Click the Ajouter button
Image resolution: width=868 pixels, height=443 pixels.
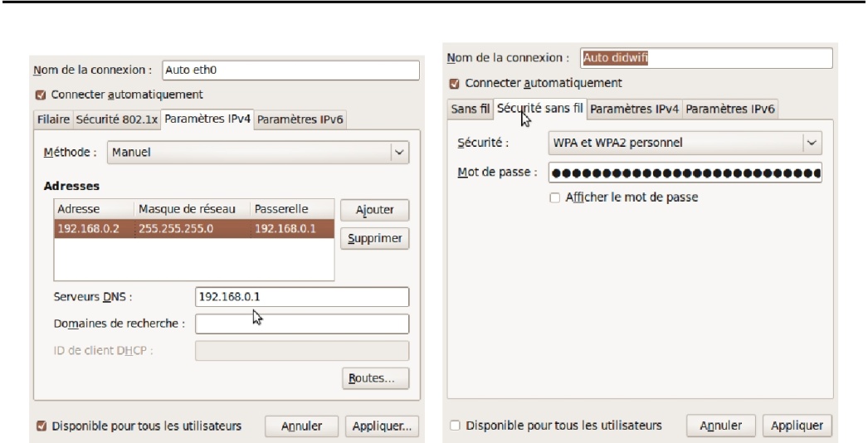[374, 211]
